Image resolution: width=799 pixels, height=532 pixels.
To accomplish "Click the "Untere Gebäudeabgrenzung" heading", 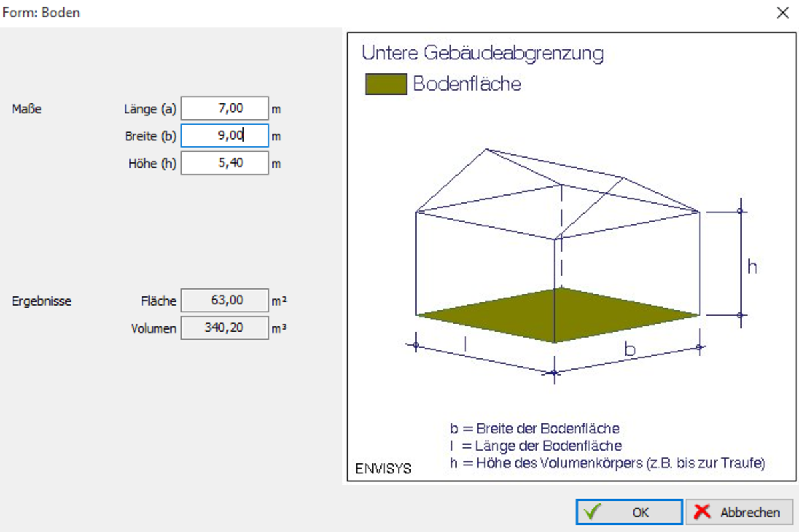I will (x=482, y=53).
